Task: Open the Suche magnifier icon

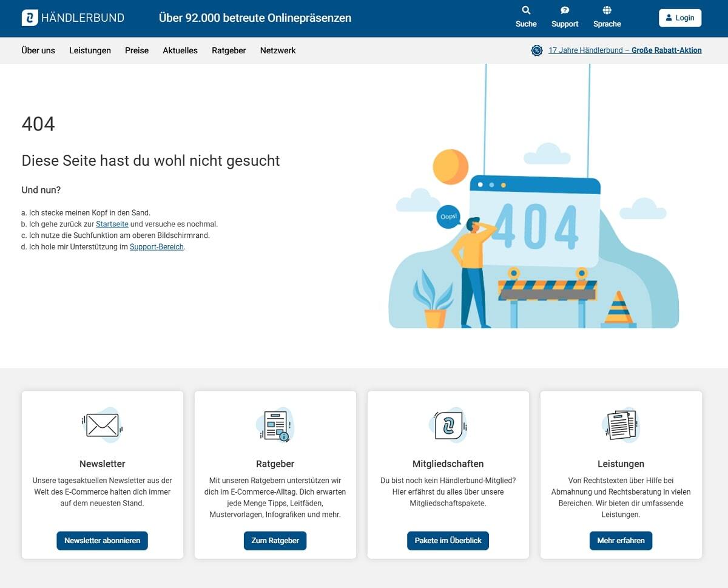Action: coord(526,10)
